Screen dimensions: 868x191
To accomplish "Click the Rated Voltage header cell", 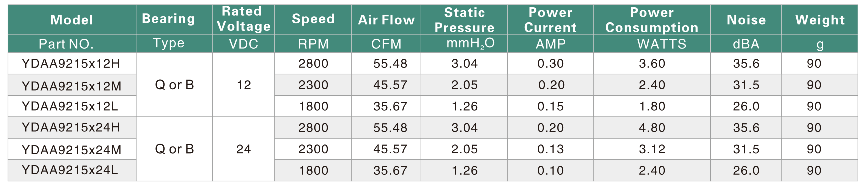I will pyautogui.click(x=243, y=20).
